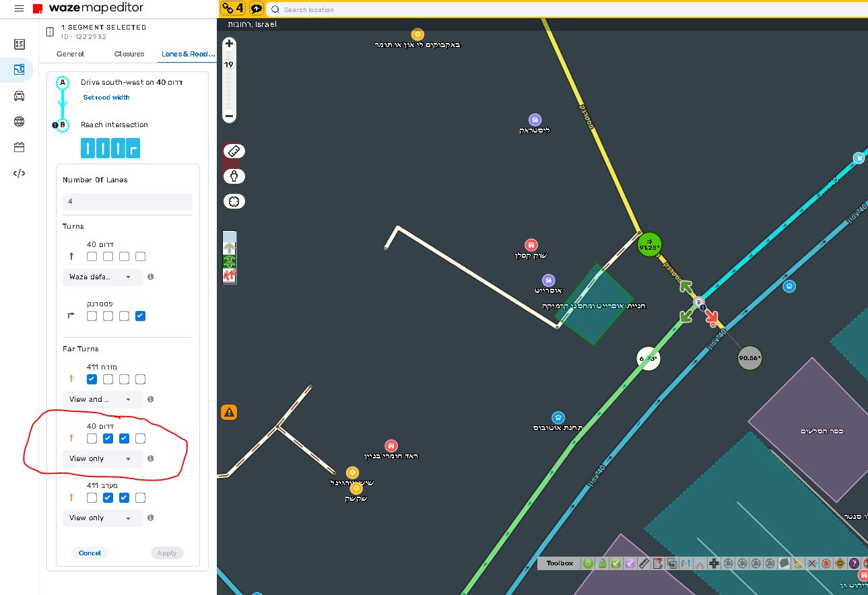Uncheck fourth lane box for פסטרנק turn
The image size is (868, 595).
click(140, 316)
